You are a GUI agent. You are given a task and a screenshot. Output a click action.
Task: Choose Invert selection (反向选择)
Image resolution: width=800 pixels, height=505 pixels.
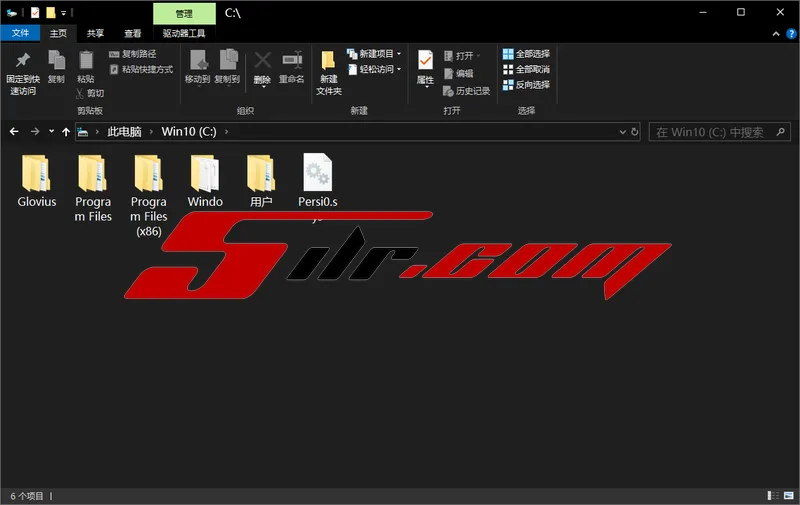click(x=526, y=85)
